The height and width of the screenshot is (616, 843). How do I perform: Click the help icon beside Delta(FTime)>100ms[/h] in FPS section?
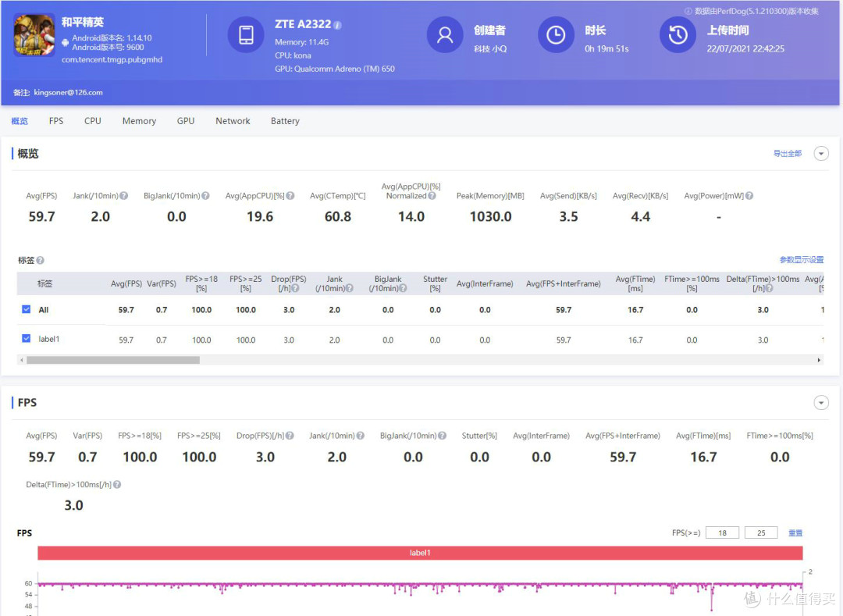coord(117,484)
